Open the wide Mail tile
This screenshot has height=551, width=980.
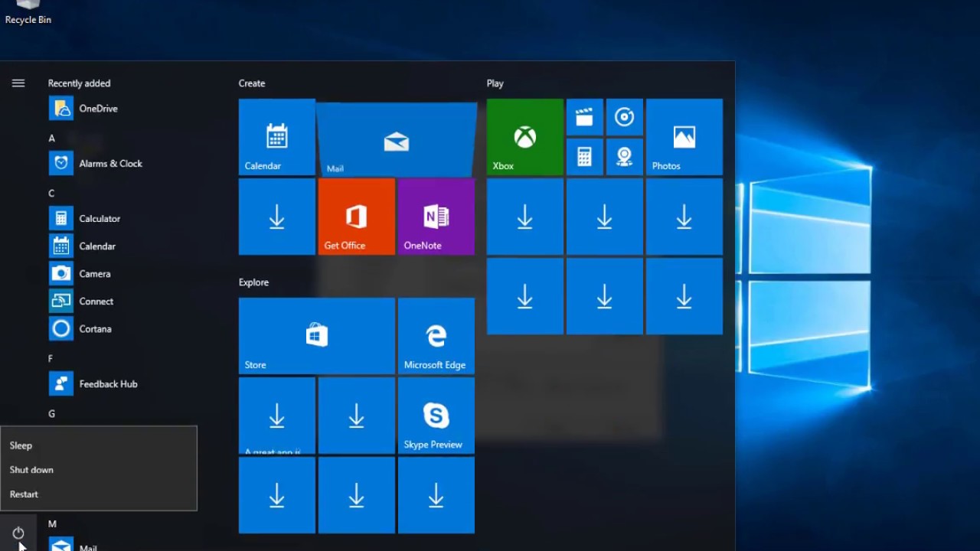397,139
